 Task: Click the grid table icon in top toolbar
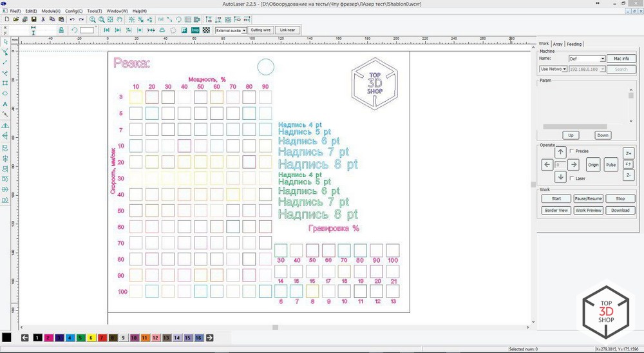187,19
